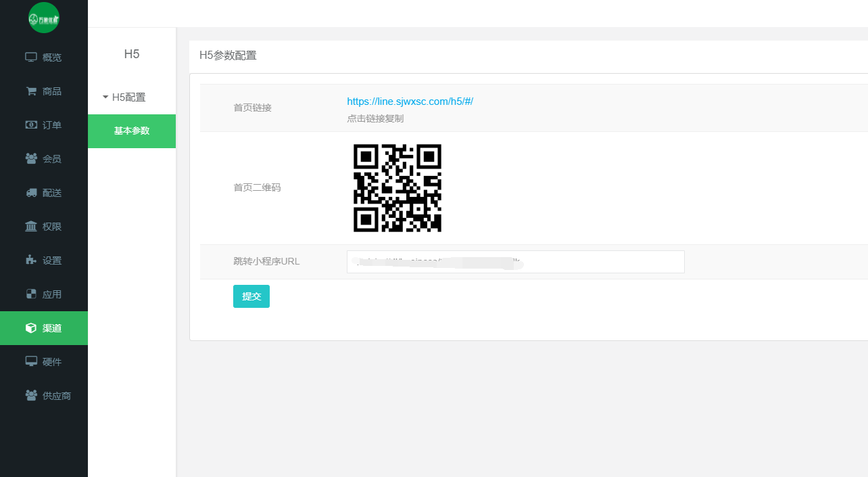The height and width of the screenshot is (477, 868).
Task: Open the 概览 overview menu
Action: pos(44,58)
